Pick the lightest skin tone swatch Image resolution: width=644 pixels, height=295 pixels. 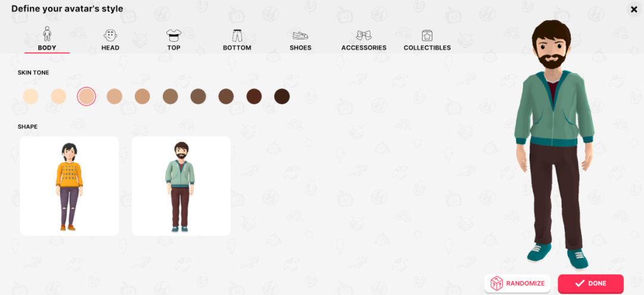pos(31,97)
